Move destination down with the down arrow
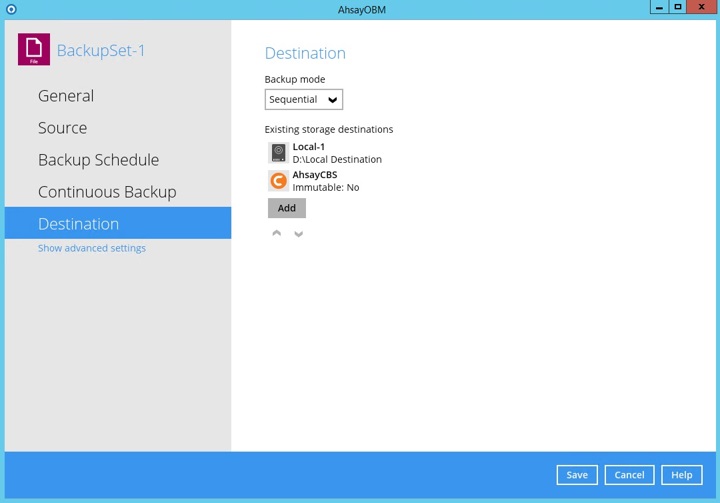This screenshot has height=503, width=720. coord(298,233)
